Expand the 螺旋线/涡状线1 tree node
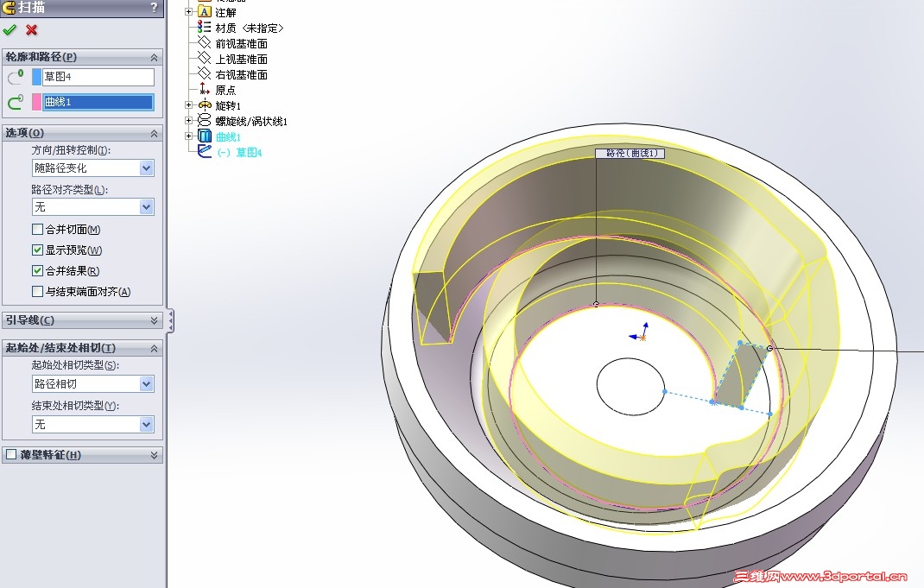This screenshot has height=588, width=924. 188,121
